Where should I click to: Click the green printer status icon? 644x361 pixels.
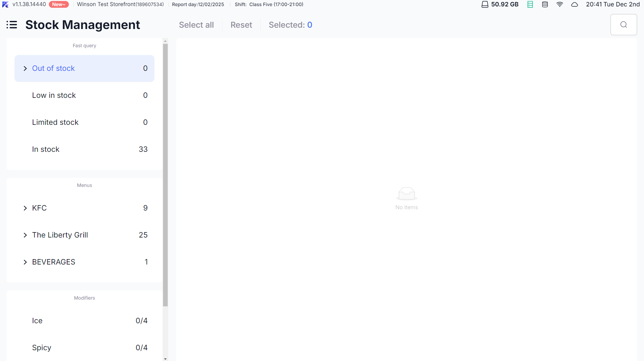(x=530, y=4)
